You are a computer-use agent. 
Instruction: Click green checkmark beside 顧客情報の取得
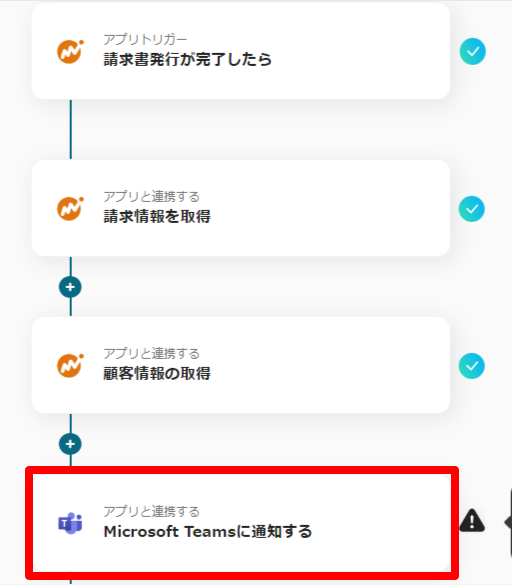tap(472, 366)
